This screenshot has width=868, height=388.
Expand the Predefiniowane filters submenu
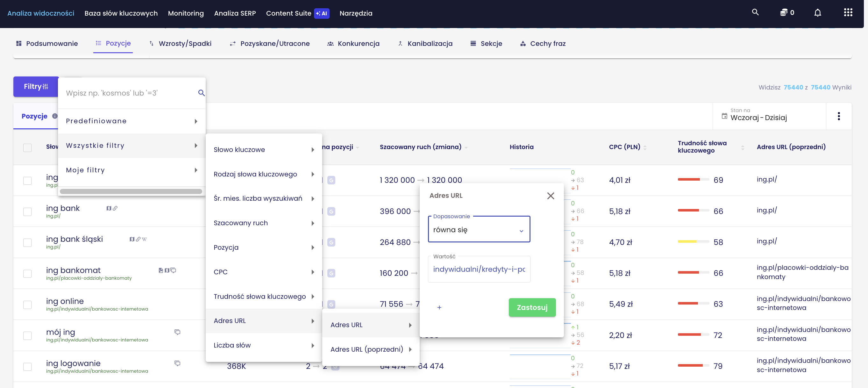point(132,121)
